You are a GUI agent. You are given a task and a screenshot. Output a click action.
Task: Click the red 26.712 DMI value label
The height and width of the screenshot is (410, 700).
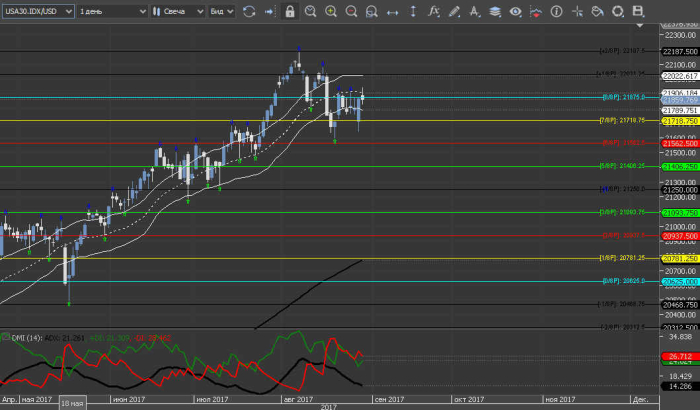click(x=680, y=356)
